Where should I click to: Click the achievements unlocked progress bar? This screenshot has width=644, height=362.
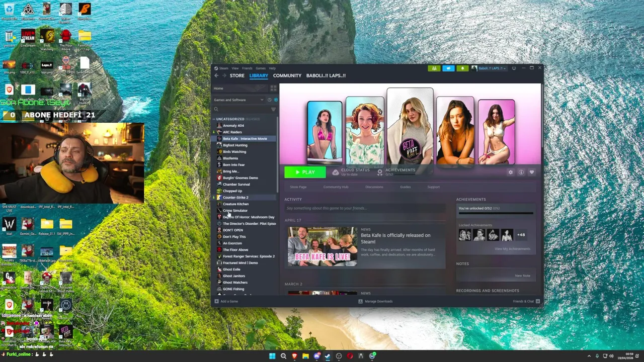pos(496,213)
